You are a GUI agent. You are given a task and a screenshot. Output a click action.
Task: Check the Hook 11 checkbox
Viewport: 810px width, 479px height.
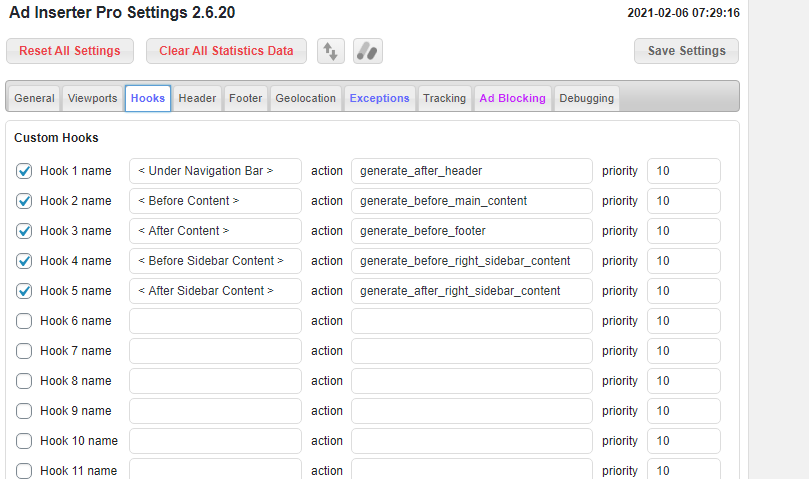24,471
